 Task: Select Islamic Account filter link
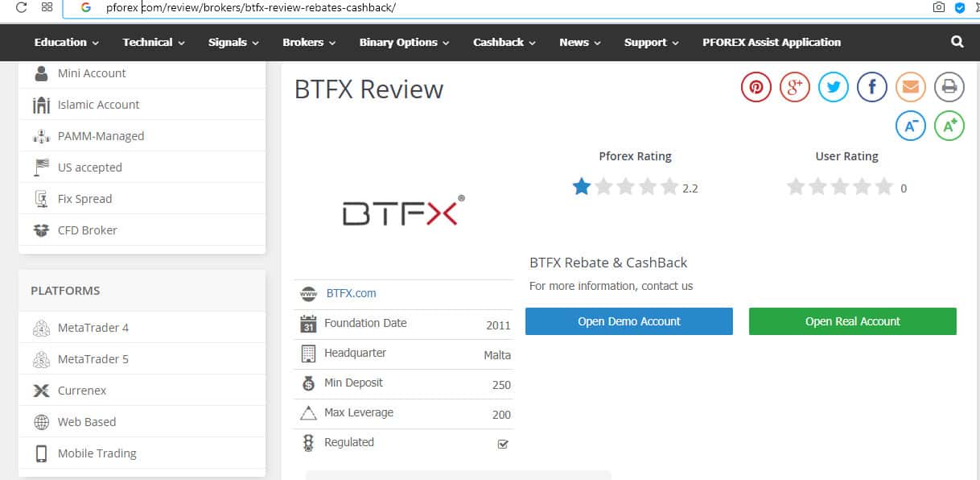[x=99, y=105]
